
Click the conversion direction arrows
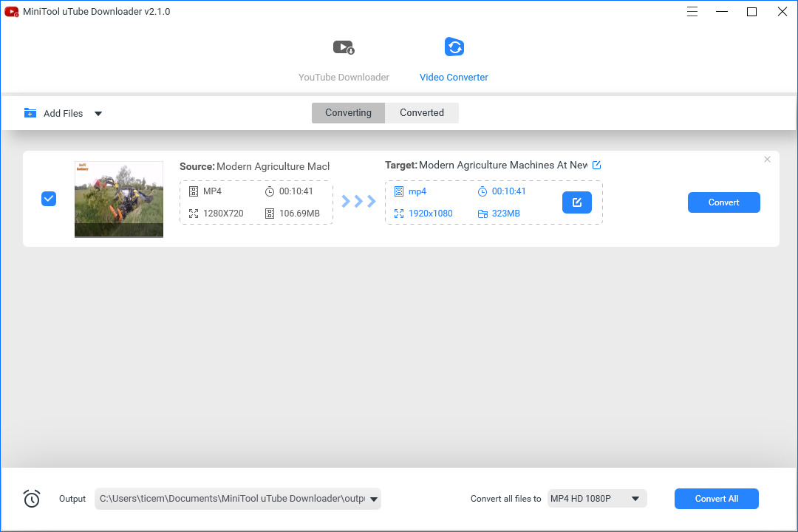point(359,202)
